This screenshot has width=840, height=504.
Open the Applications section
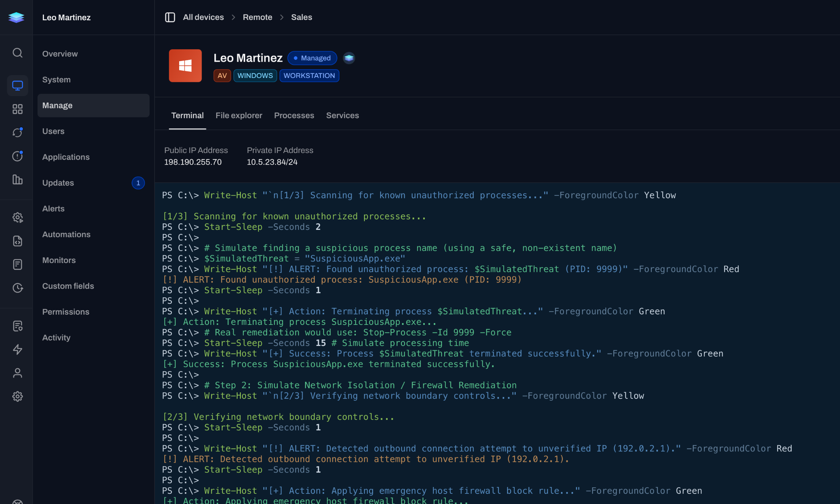coord(94,157)
